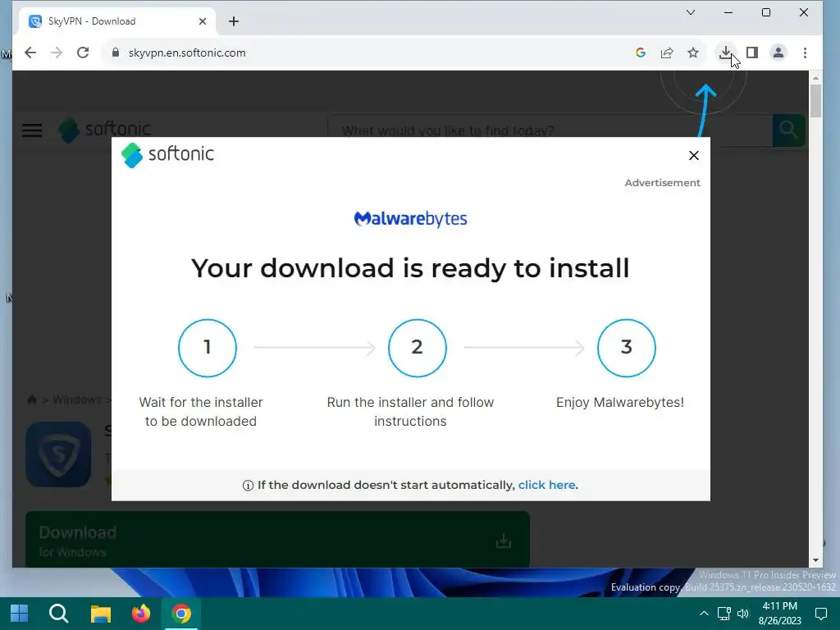Click the SkyVPN app icon thumbnail

point(58,454)
